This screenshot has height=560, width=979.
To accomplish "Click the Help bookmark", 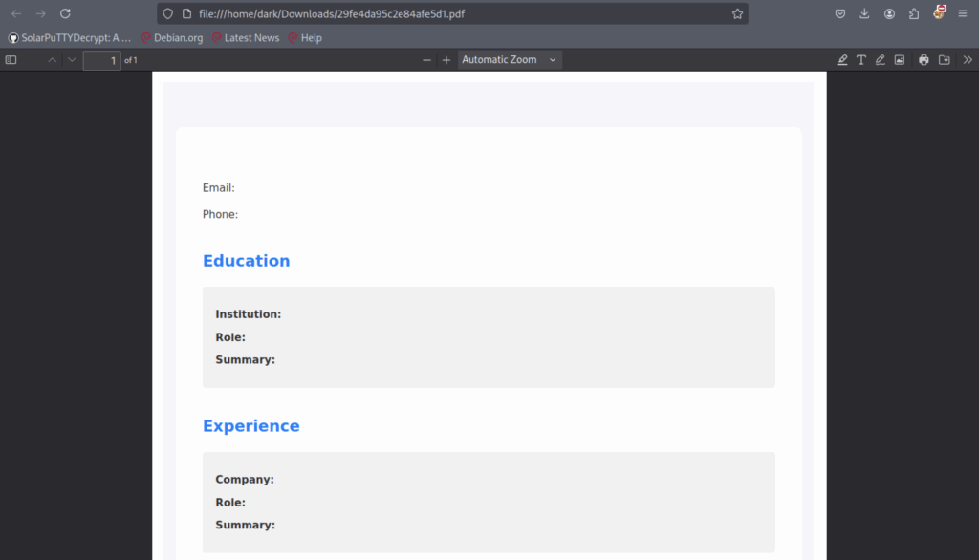I will pyautogui.click(x=305, y=38).
